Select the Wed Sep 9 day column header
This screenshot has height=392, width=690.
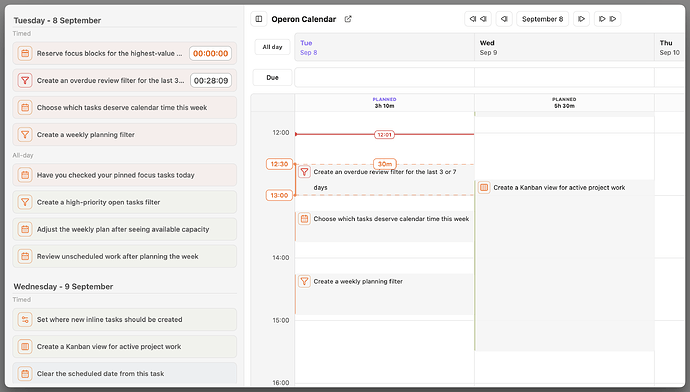pyautogui.click(x=565, y=48)
